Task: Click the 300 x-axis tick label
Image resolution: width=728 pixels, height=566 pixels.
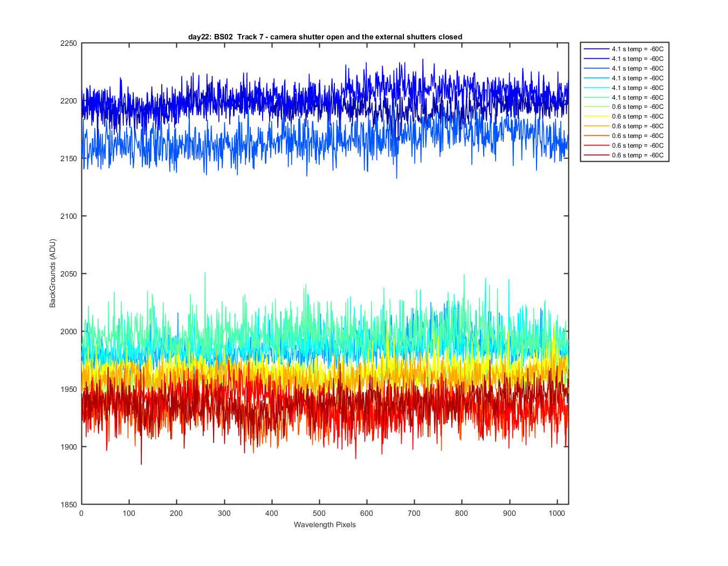Action: (x=224, y=513)
